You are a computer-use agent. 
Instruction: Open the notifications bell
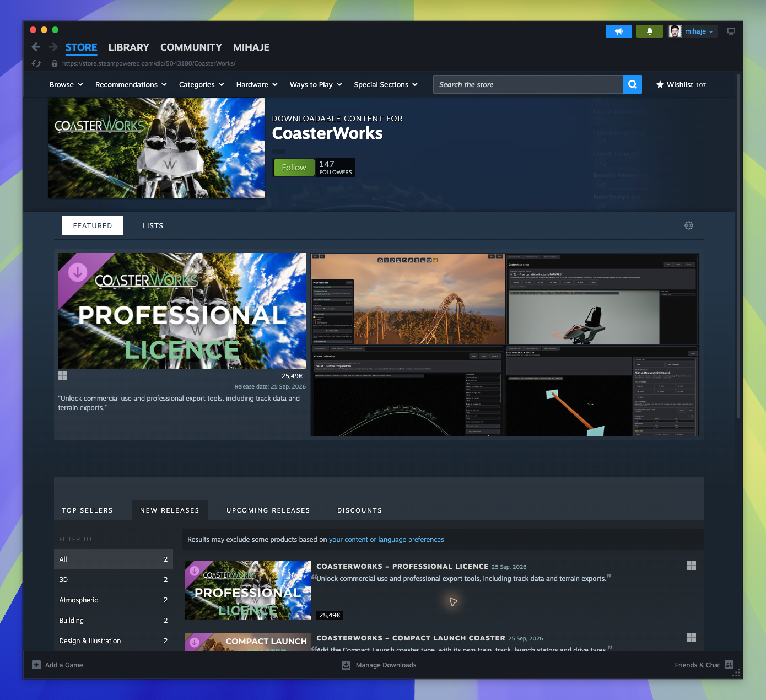click(650, 31)
